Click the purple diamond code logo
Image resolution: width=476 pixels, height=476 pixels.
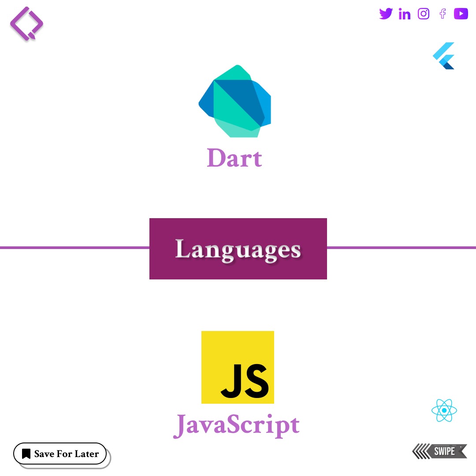tap(26, 23)
